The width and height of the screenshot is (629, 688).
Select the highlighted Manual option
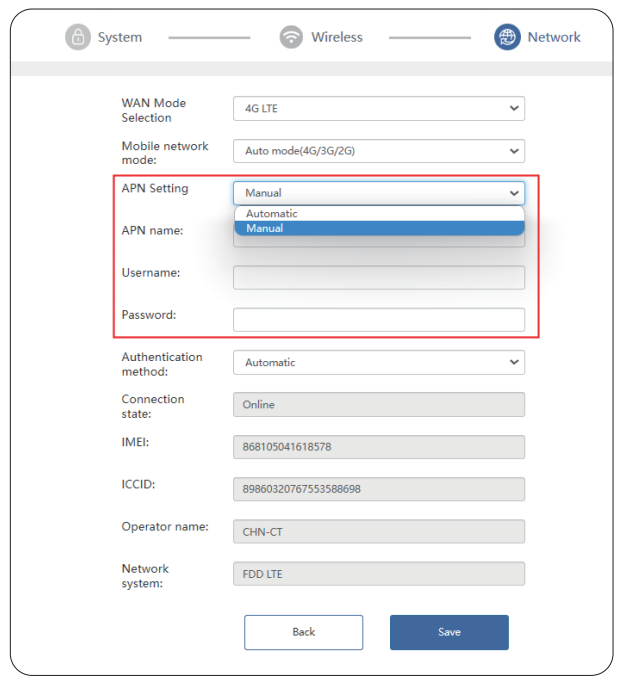(x=378, y=228)
